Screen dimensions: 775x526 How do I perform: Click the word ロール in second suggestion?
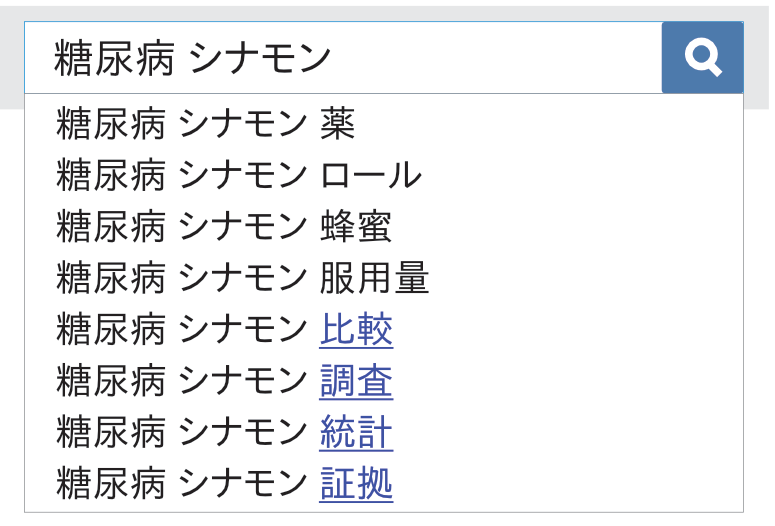(x=371, y=175)
